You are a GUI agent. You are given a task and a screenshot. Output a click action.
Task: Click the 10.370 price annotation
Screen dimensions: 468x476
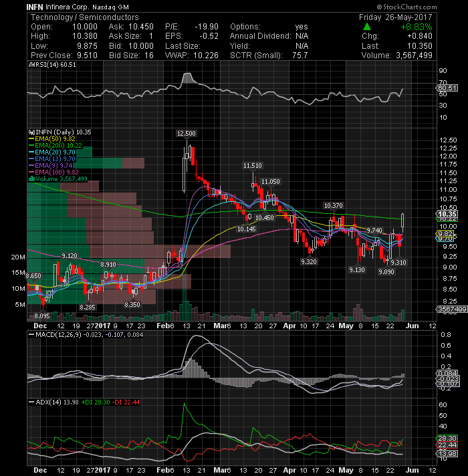(333, 206)
